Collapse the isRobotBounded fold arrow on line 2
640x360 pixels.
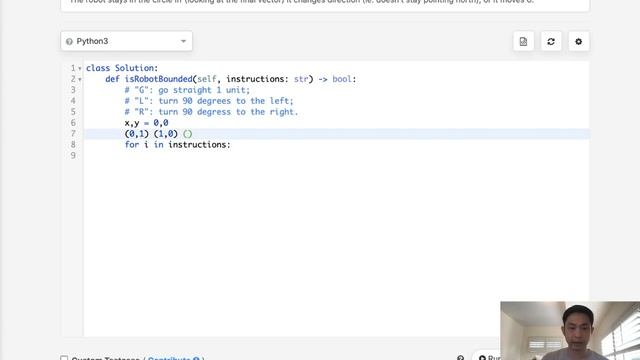click(80, 80)
